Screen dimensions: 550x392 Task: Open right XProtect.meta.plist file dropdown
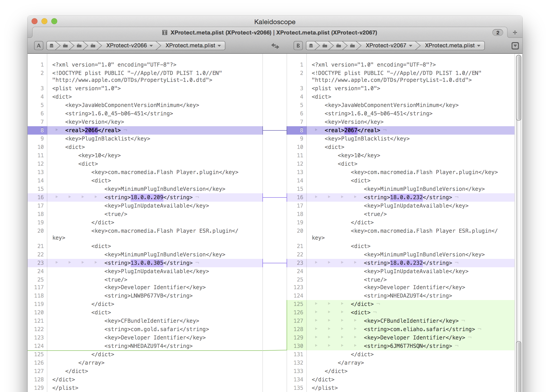click(452, 46)
